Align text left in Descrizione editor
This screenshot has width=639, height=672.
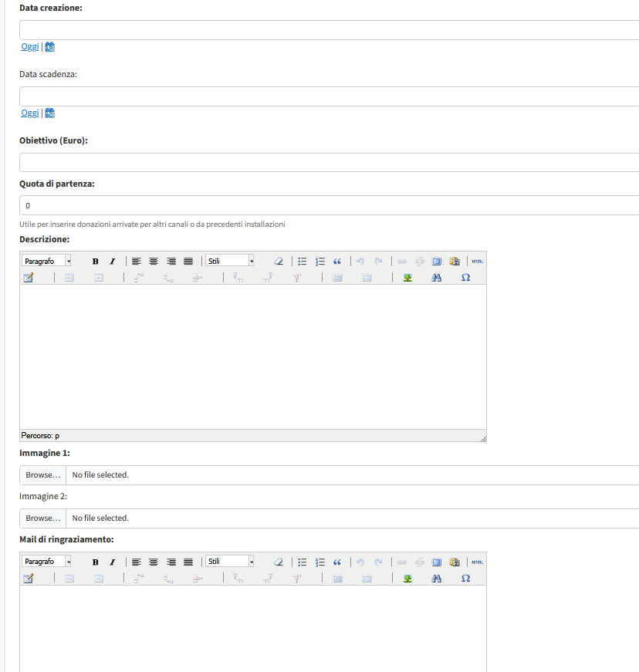[137, 262]
